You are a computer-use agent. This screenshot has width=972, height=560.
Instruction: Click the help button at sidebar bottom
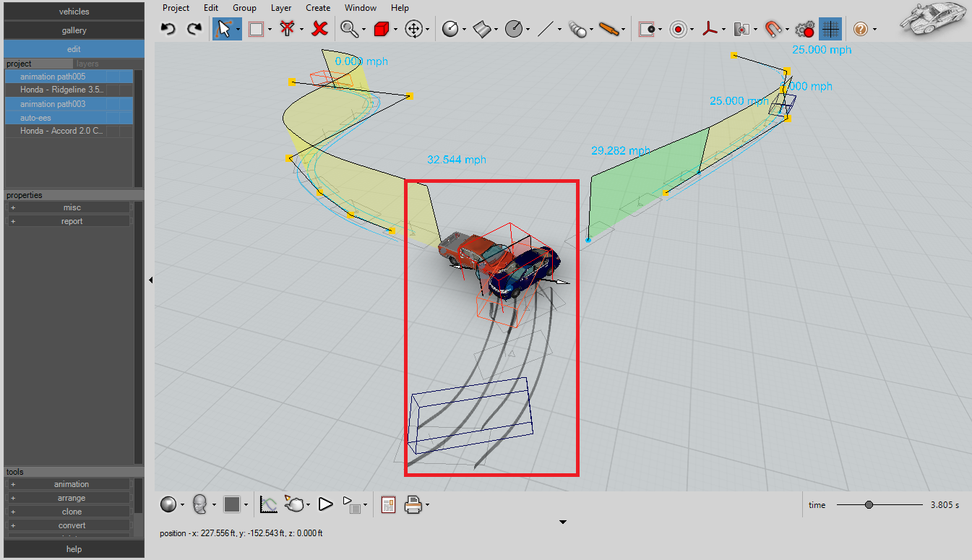pos(74,549)
